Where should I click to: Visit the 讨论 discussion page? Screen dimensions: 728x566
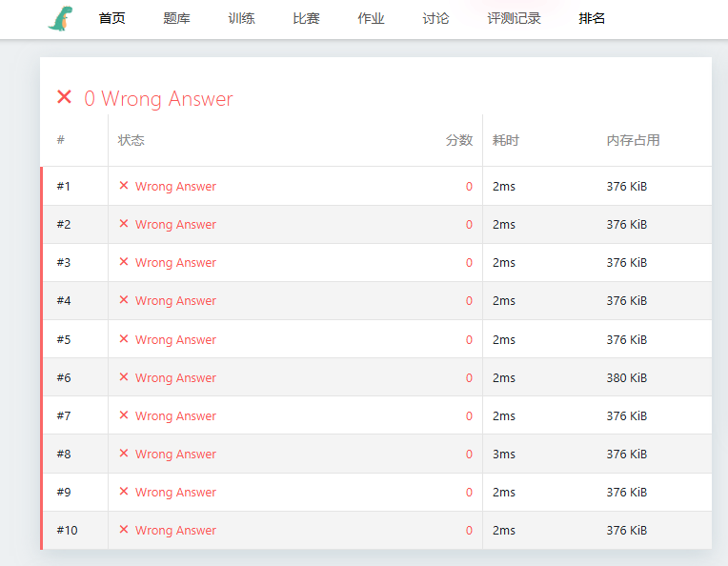pos(435,18)
